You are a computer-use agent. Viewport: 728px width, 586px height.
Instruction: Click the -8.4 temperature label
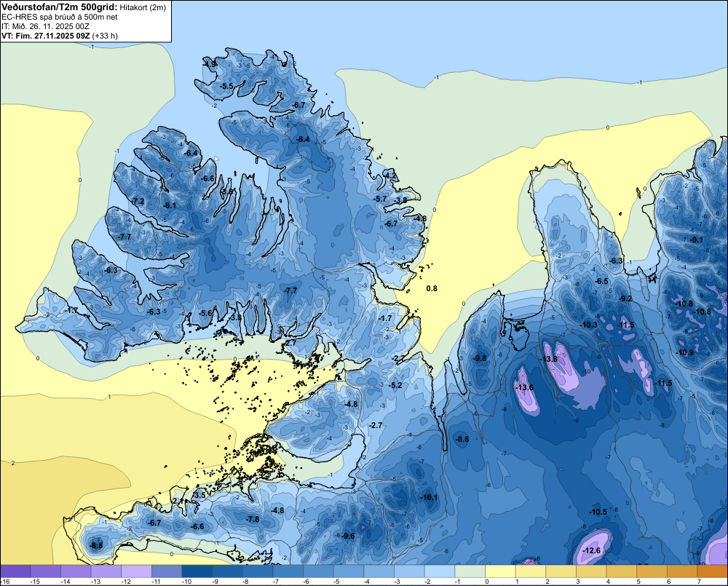pos(303,139)
